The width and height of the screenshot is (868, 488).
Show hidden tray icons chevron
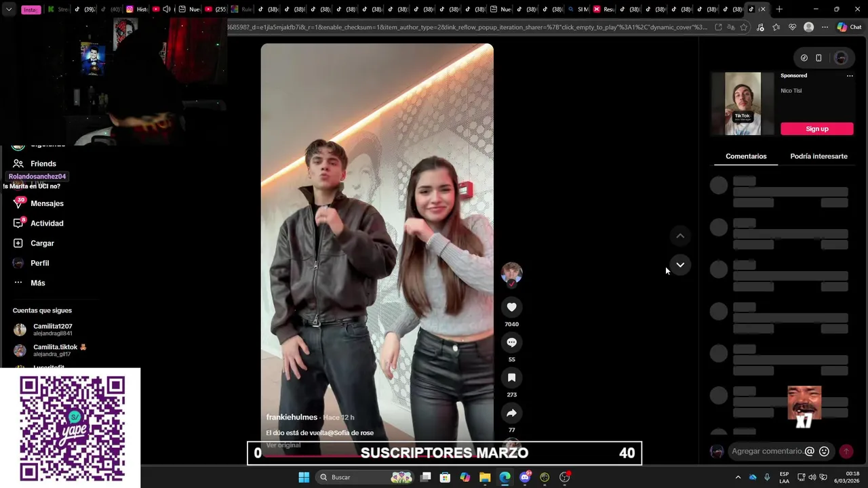pos(738,477)
